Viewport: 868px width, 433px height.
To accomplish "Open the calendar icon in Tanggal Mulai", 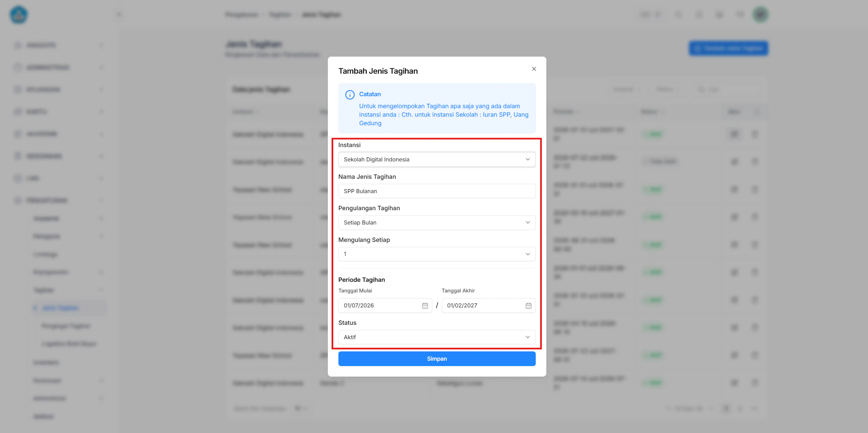I will (425, 305).
